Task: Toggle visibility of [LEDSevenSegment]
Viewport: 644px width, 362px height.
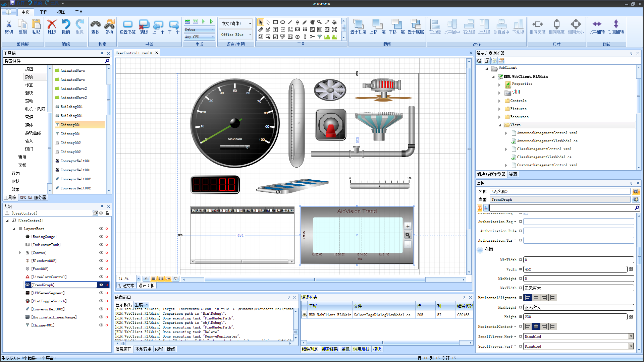Action: click(x=101, y=293)
